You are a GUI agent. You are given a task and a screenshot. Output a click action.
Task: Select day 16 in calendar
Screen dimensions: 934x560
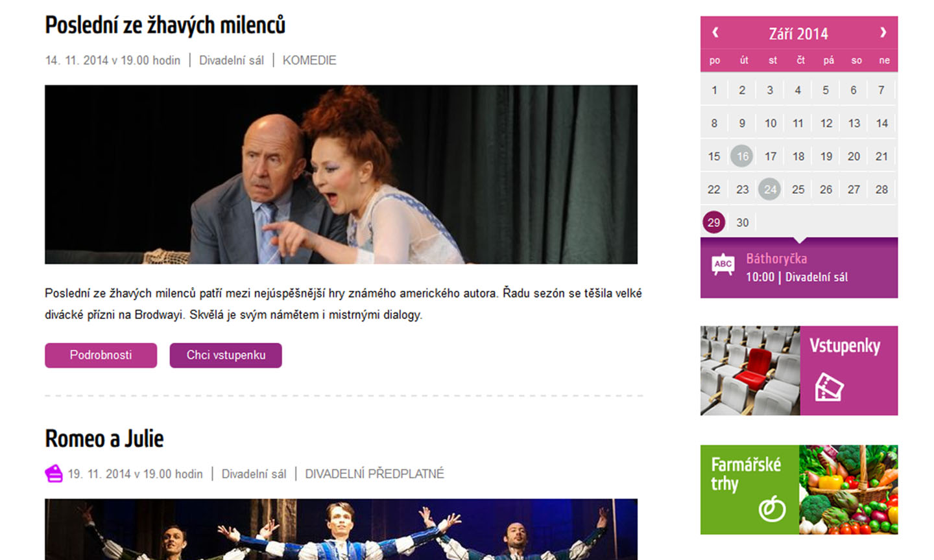pyautogui.click(x=742, y=156)
